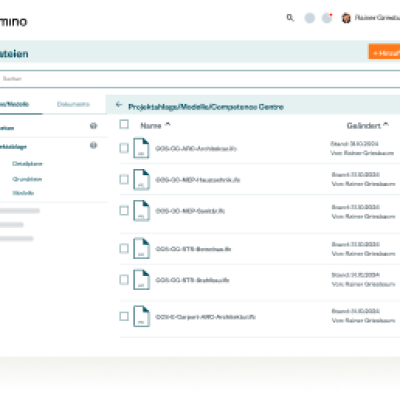The height and width of the screenshot is (400, 400).
Task: Click the orange Hinzufügen button
Action: point(384,52)
